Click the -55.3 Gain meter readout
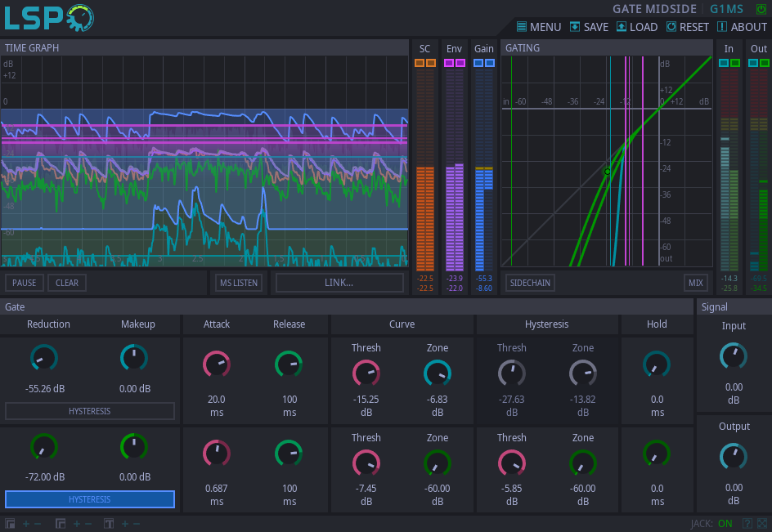Viewport: 772px width, 532px height. (484, 279)
